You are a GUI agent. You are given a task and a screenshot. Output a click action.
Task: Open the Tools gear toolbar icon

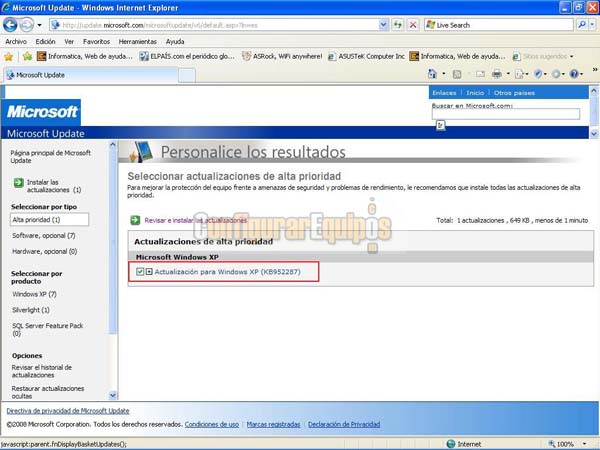[558, 74]
